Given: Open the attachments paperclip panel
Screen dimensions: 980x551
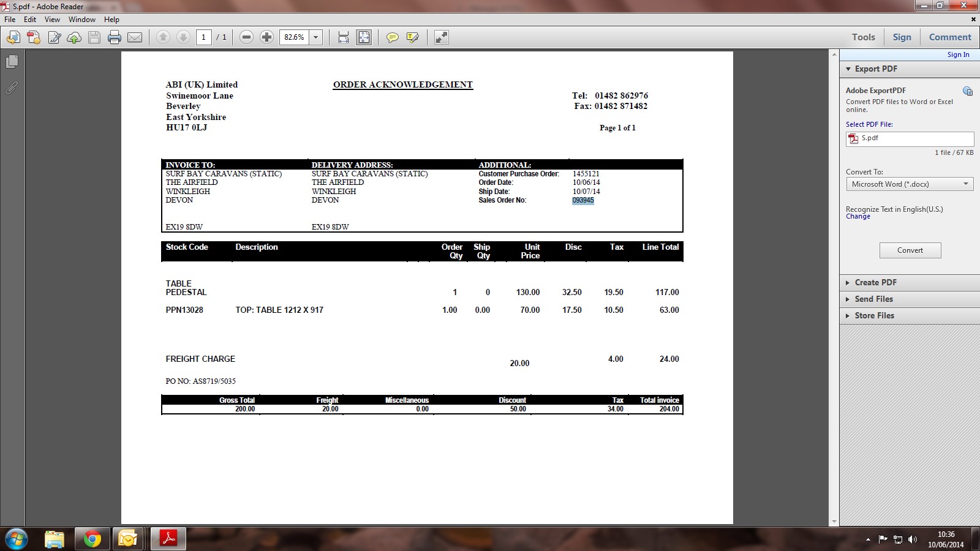Looking at the screenshot, I should click(x=12, y=88).
